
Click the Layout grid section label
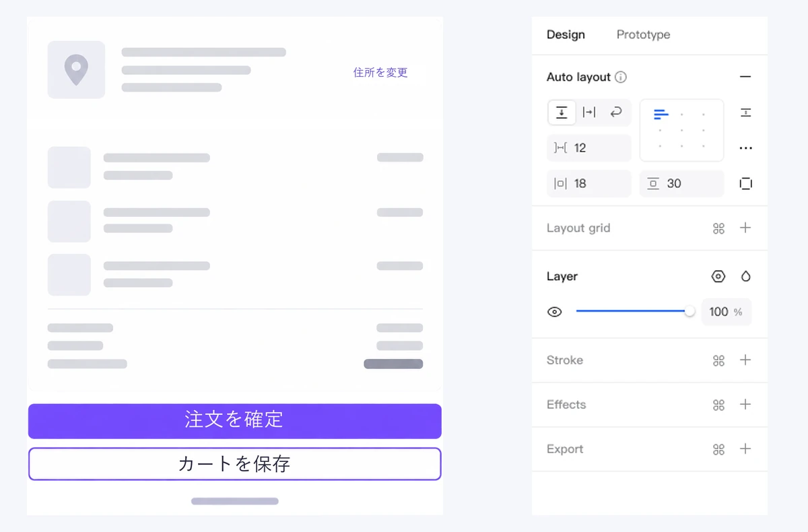pos(578,228)
